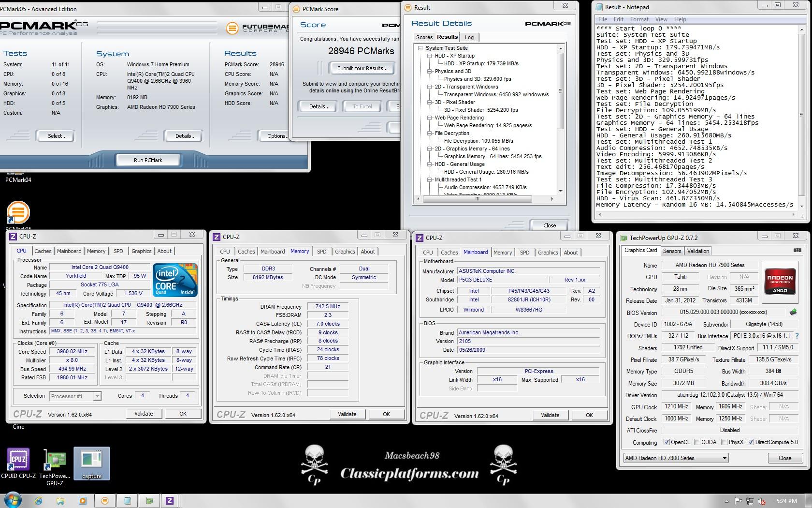The width and height of the screenshot is (812, 508).
Task: Switch to CPU-Z taskbar button
Action: coord(170,501)
